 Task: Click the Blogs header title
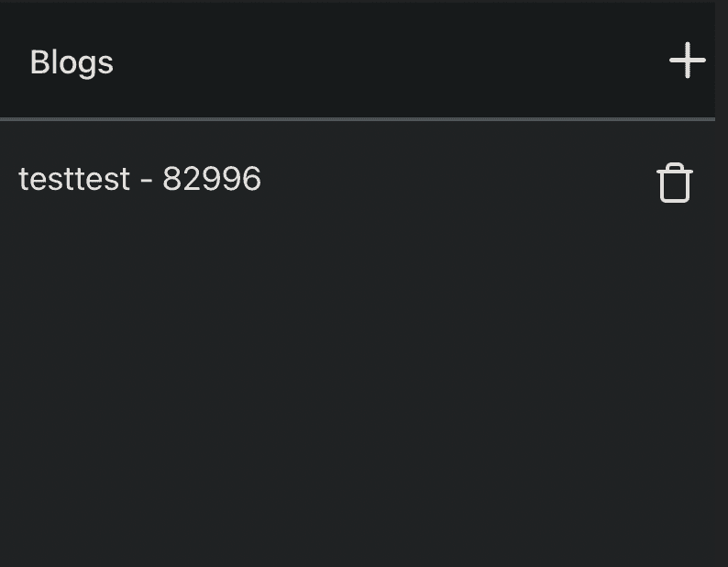pos(72,62)
